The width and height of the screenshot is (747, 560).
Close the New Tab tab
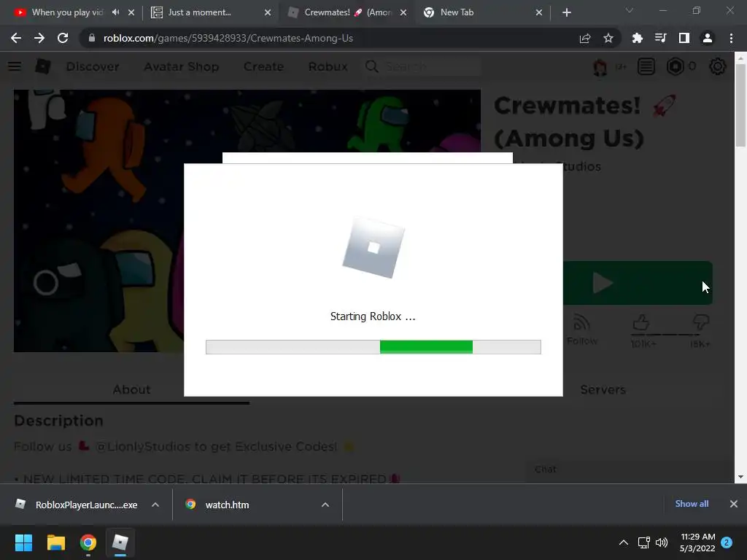click(539, 12)
